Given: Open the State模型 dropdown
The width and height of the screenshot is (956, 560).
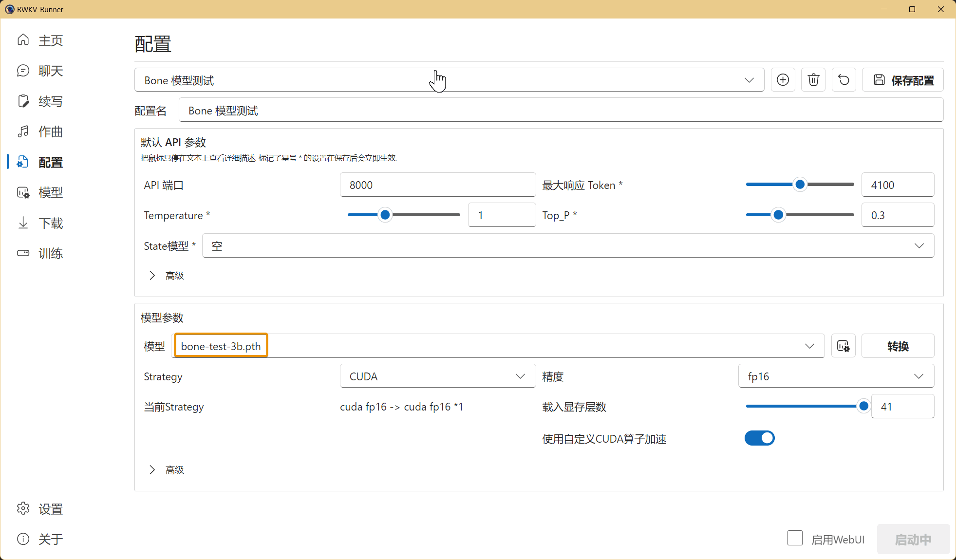Looking at the screenshot, I should pyautogui.click(x=568, y=245).
